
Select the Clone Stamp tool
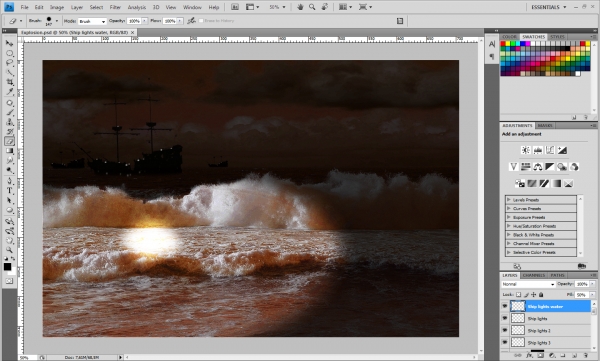pyautogui.click(x=9, y=122)
